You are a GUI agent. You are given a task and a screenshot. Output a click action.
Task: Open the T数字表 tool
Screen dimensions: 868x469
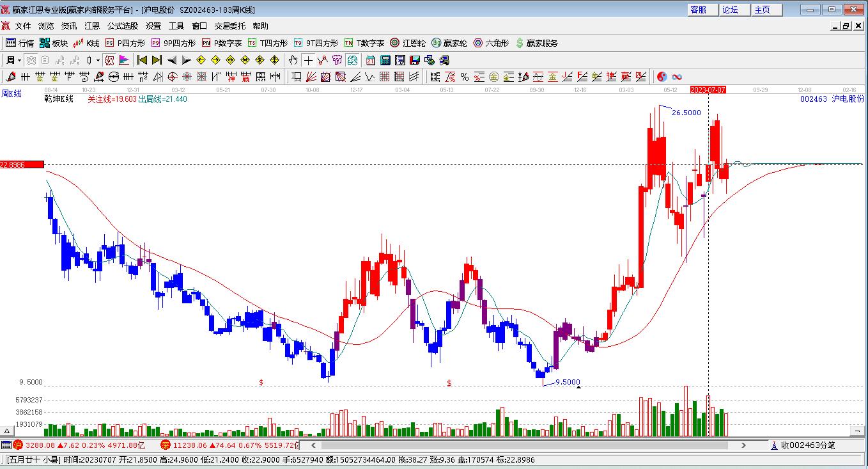(364, 43)
